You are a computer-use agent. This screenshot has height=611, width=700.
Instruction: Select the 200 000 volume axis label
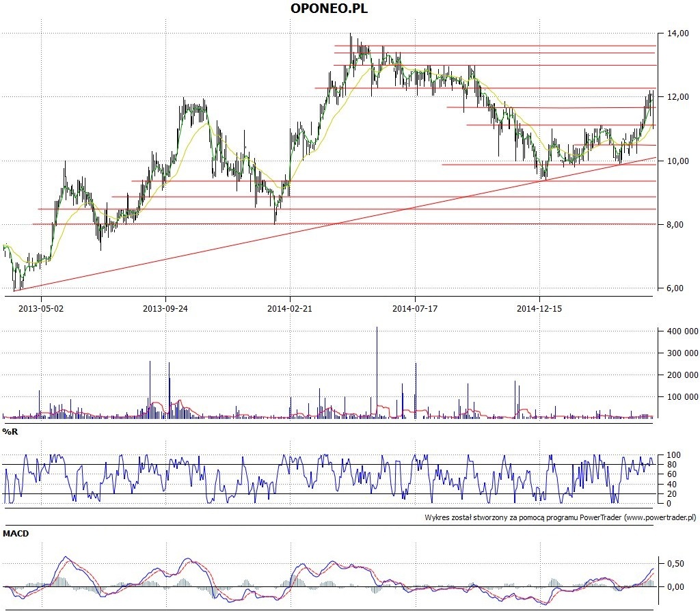(683, 375)
